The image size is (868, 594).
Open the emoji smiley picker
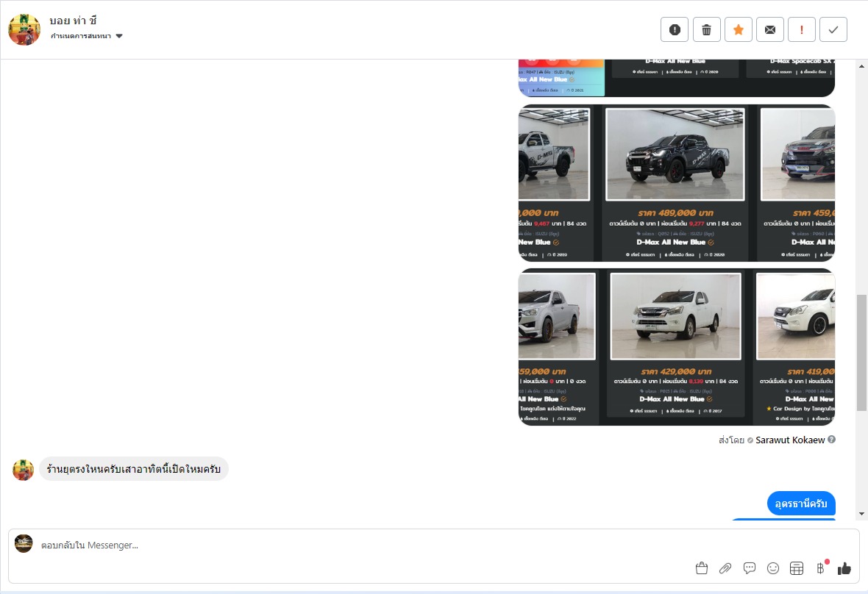pyautogui.click(x=773, y=568)
